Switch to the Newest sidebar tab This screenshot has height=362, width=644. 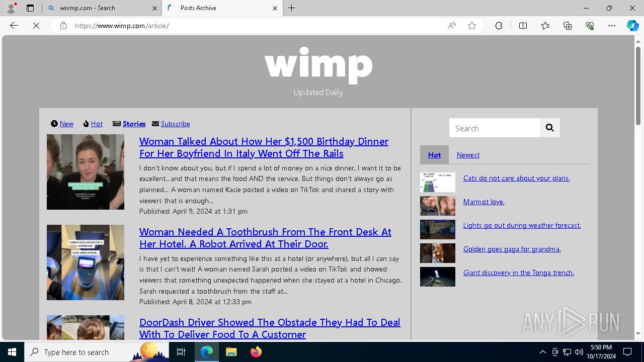coord(468,155)
